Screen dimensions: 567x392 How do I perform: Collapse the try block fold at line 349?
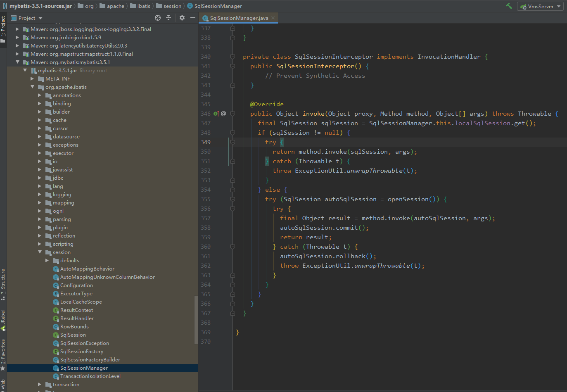tap(232, 142)
